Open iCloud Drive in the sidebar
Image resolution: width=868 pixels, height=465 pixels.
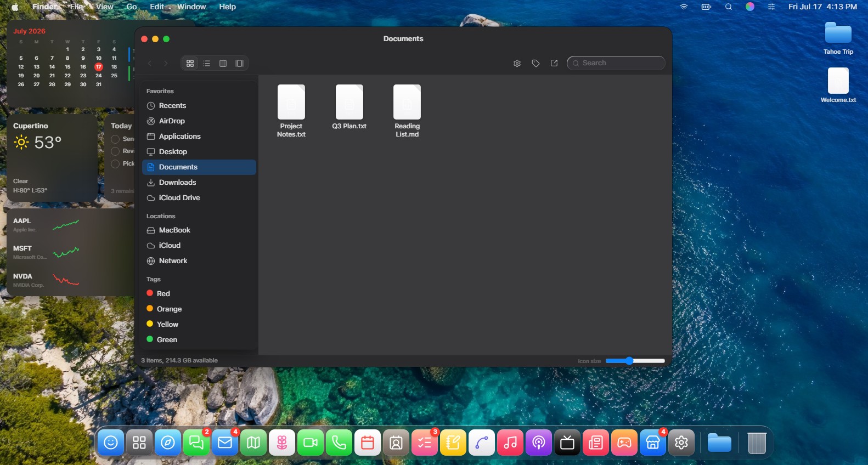click(199, 197)
